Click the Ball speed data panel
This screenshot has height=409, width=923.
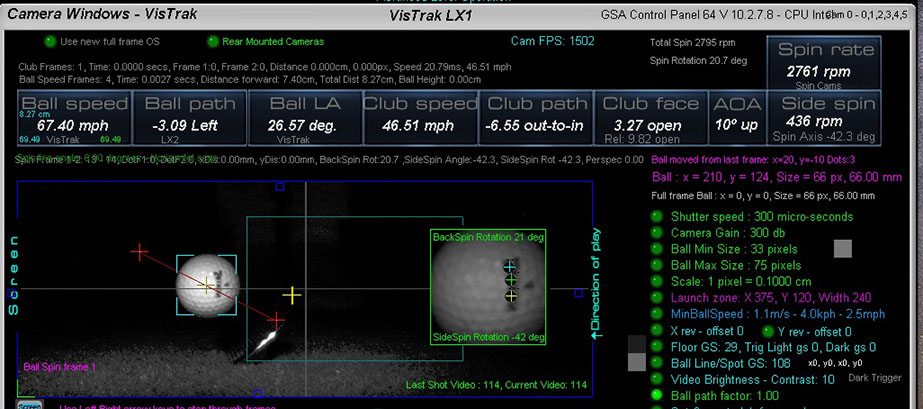74,118
